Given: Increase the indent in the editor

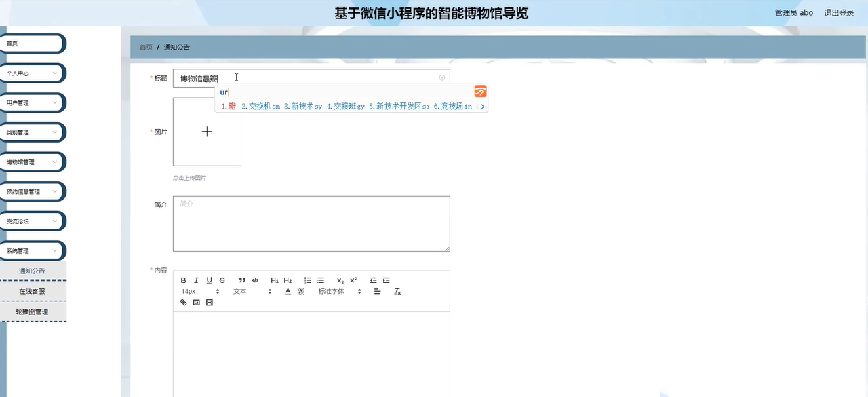Looking at the screenshot, I should [387, 280].
